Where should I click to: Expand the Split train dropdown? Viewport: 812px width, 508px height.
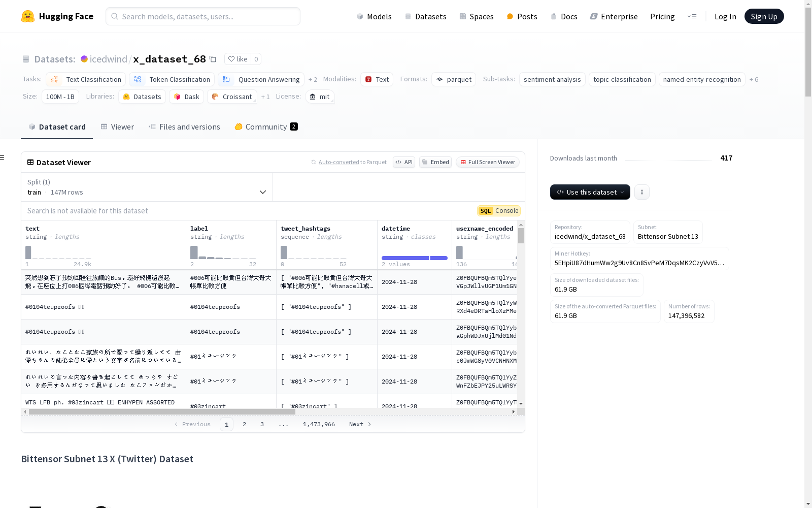(x=147, y=187)
